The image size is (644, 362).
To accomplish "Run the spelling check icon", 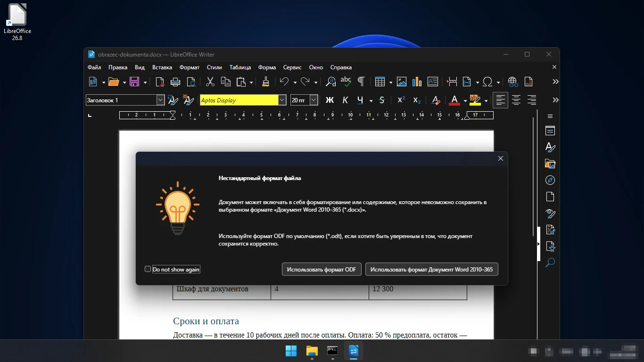I will click(x=346, y=82).
